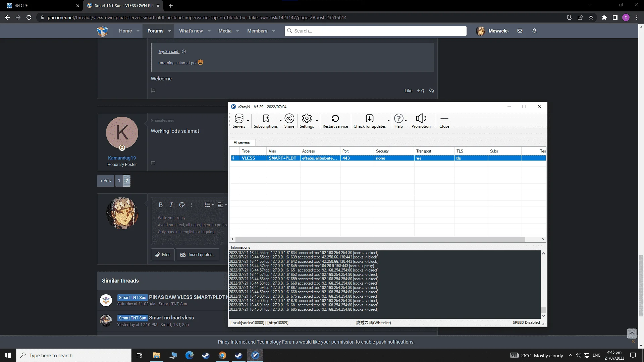Image resolution: width=644 pixels, height=362 pixels.
Task: Click the Files attach button
Action: coord(163,255)
